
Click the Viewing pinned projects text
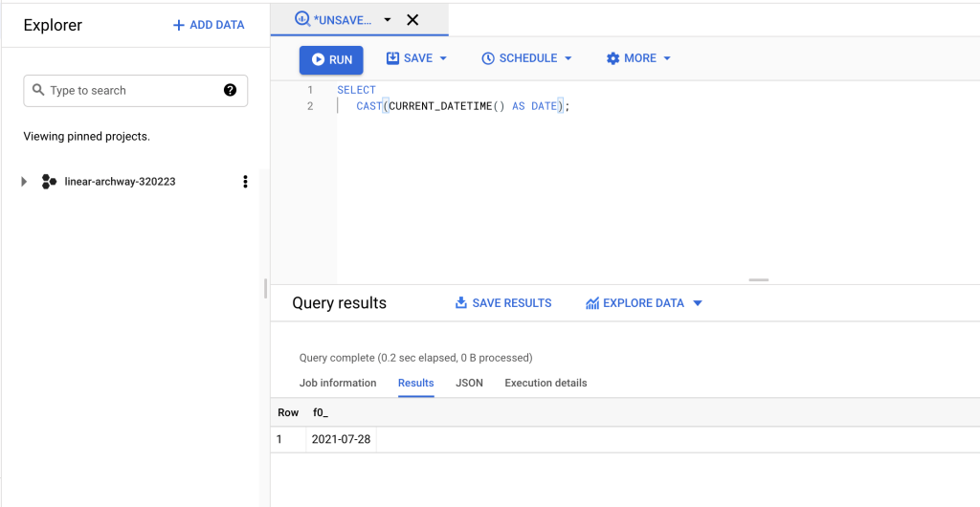coord(87,136)
